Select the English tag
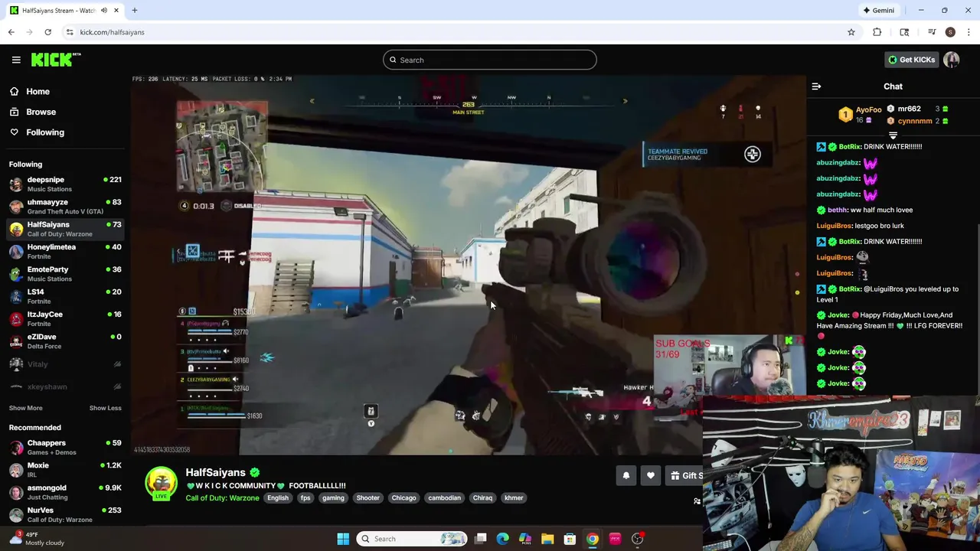Image resolution: width=980 pixels, height=551 pixels. 278,498
